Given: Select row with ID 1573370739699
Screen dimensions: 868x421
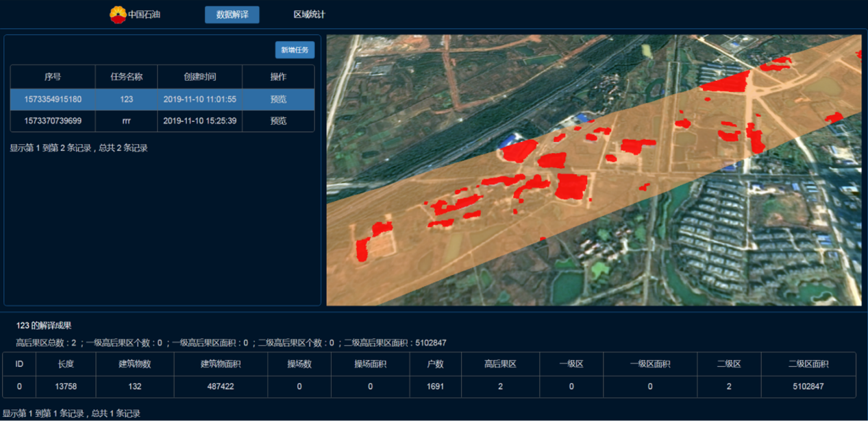Looking at the screenshot, I should (53, 121).
